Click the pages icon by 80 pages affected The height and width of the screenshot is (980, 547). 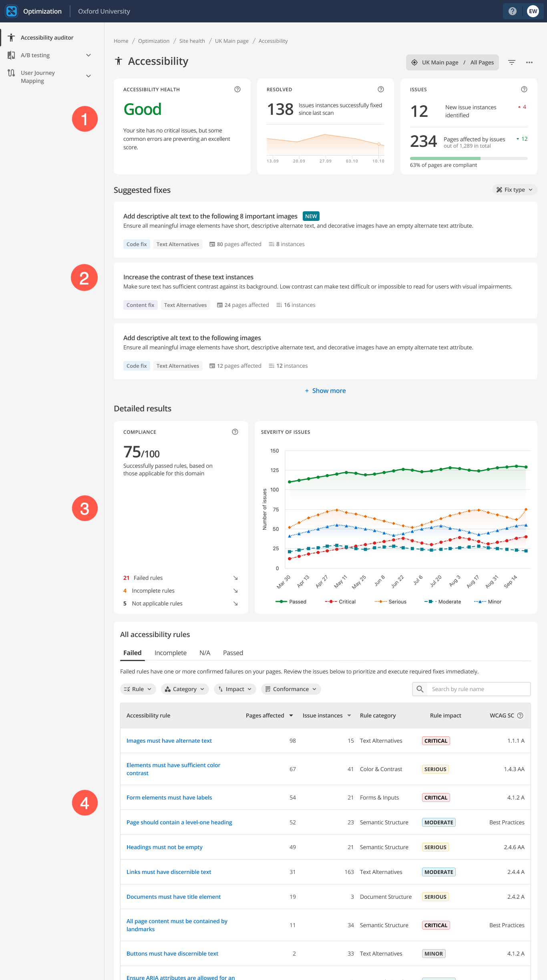pos(212,244)
